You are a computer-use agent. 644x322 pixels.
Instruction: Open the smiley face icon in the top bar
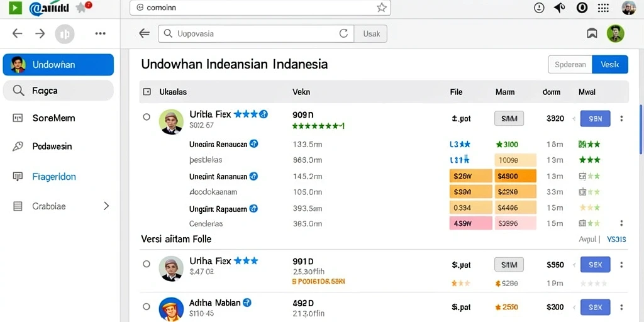tap(539, 8)
